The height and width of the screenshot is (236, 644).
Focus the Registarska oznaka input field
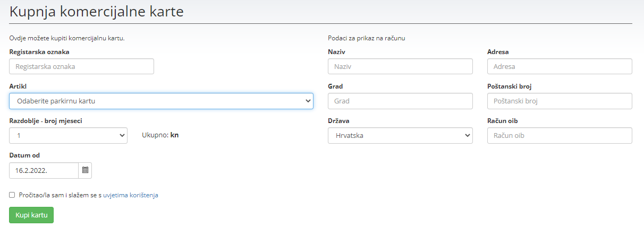pyautogui.click(x=81, y=66)
